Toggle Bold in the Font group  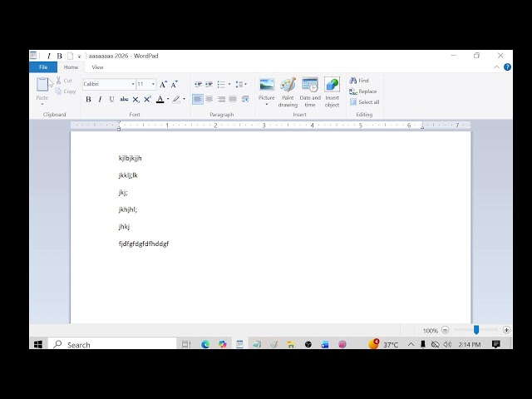(88, 100)
